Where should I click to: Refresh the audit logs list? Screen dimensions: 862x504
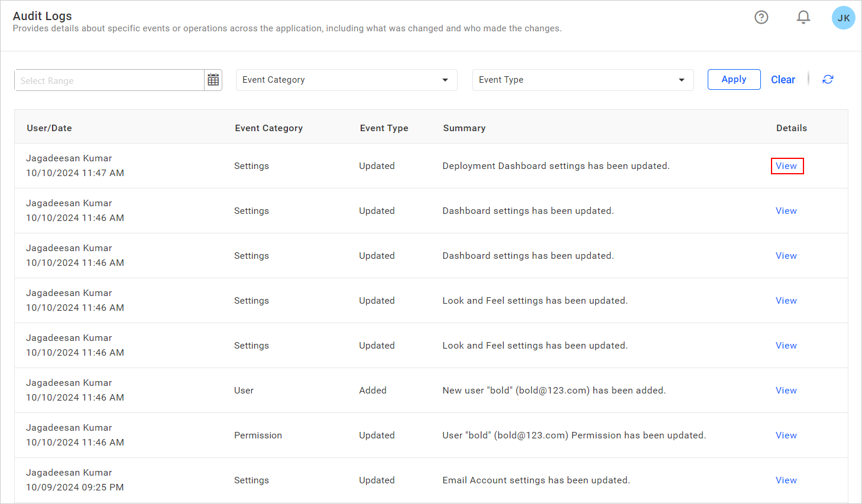(x=828, y=79)
